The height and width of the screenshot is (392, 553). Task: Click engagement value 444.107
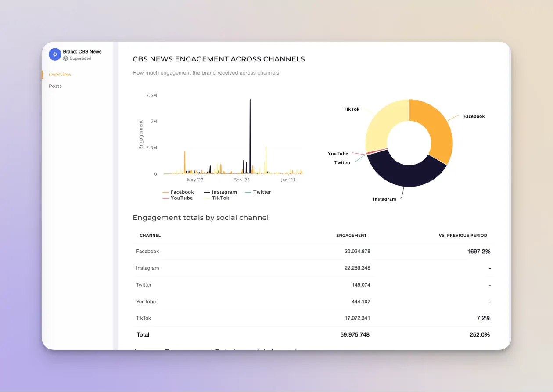361,302
